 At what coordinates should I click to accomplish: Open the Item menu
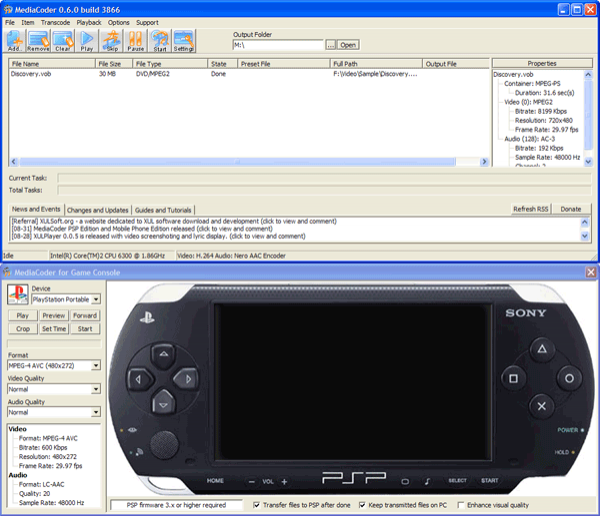[x=28, y=23]
